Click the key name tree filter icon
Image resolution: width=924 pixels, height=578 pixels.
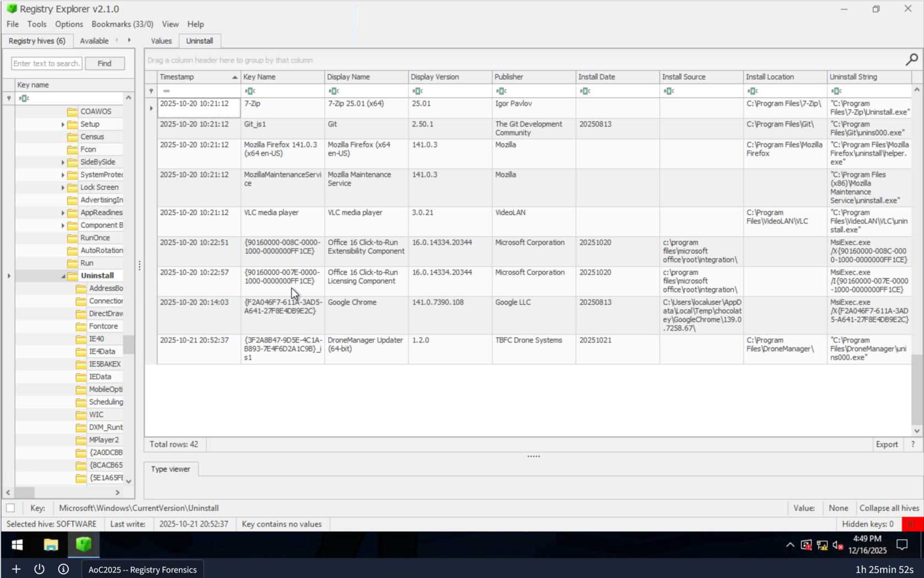tap(24, 98)
